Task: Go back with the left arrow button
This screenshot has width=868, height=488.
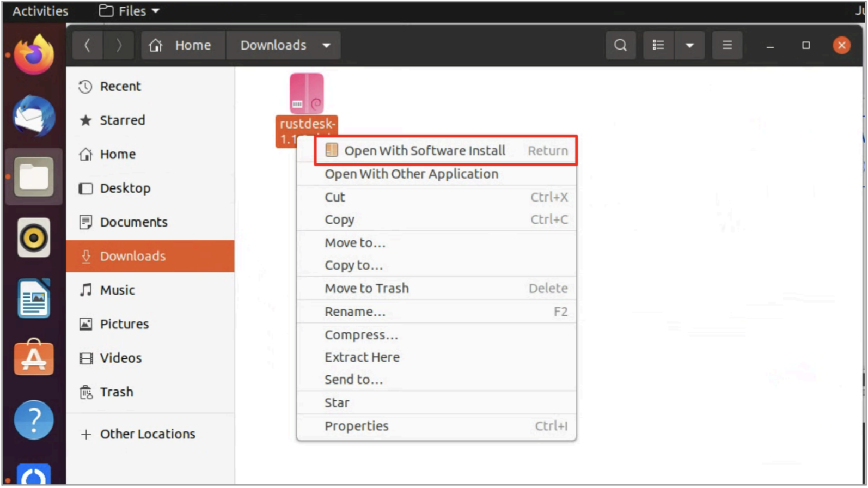Action: pos(87,45)
